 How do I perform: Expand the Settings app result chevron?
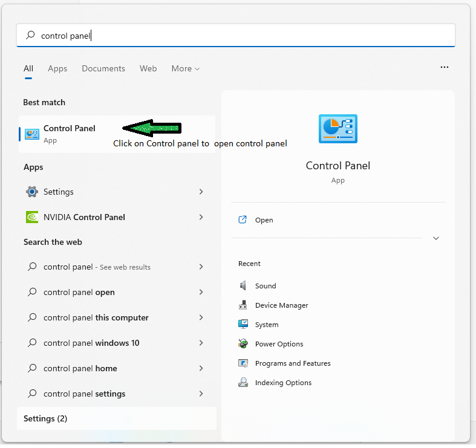(201, 192)
